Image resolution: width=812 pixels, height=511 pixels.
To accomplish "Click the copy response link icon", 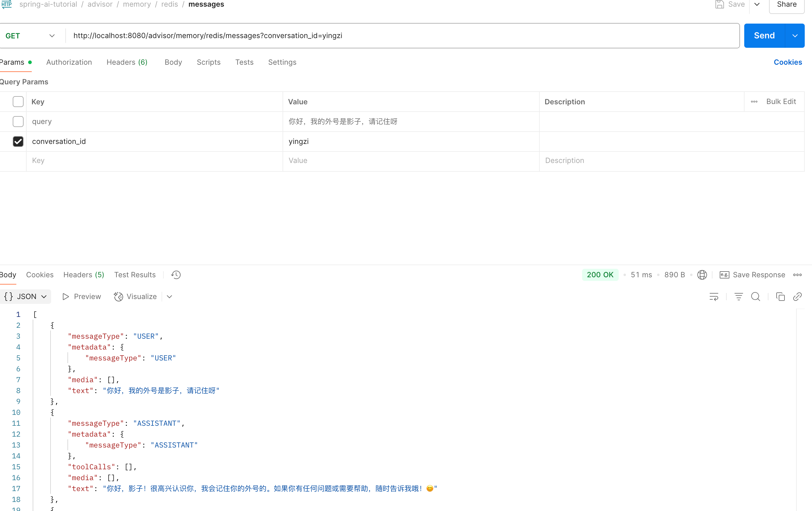I will [x=797, y=297].
